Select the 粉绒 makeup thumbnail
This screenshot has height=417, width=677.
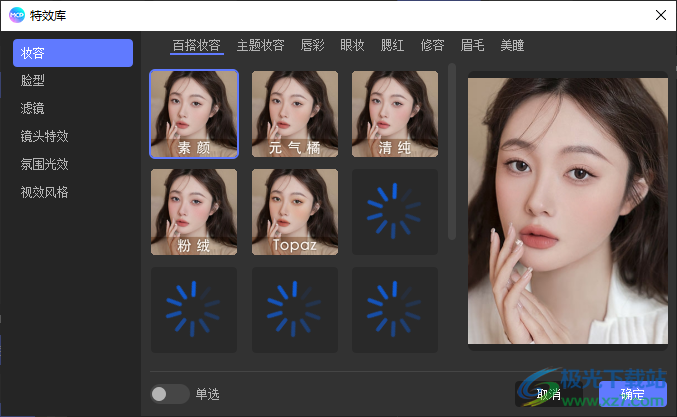[x=194, y=212]
